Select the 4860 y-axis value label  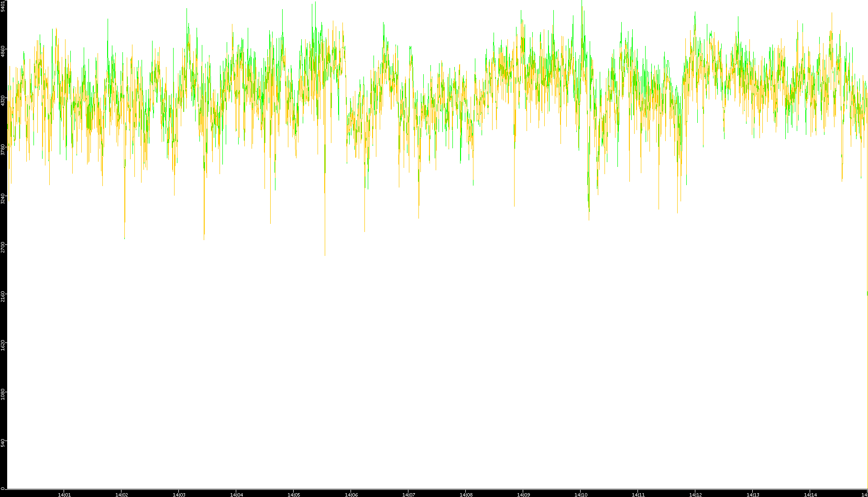click(x=3, y=51)
